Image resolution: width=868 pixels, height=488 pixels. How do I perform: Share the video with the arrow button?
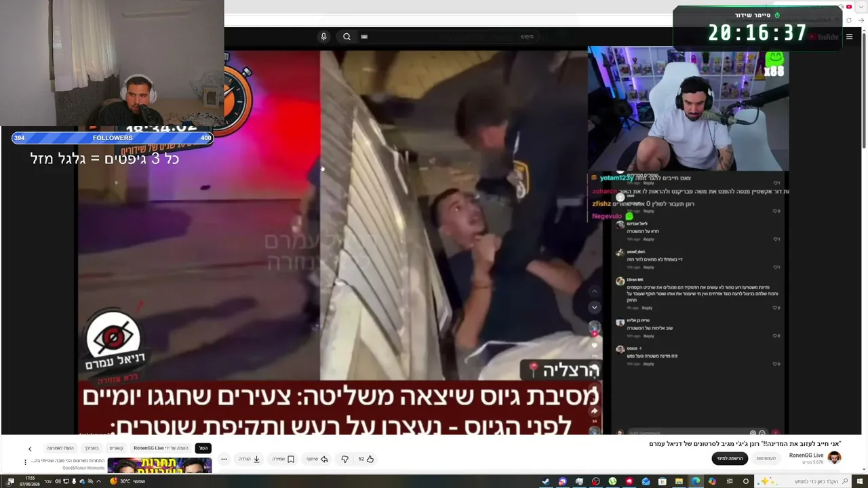(317, 459)
